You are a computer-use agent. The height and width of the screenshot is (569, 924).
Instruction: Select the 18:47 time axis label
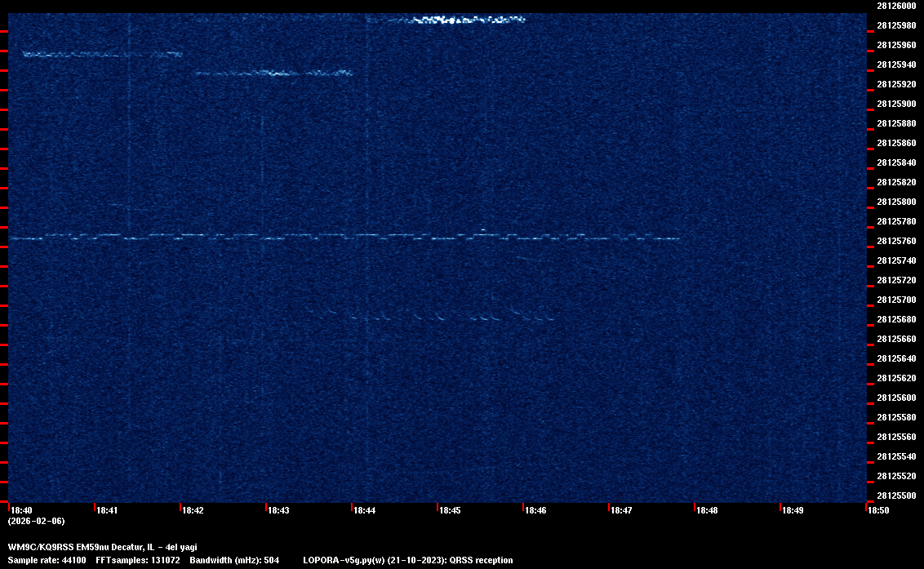point(621,510)
